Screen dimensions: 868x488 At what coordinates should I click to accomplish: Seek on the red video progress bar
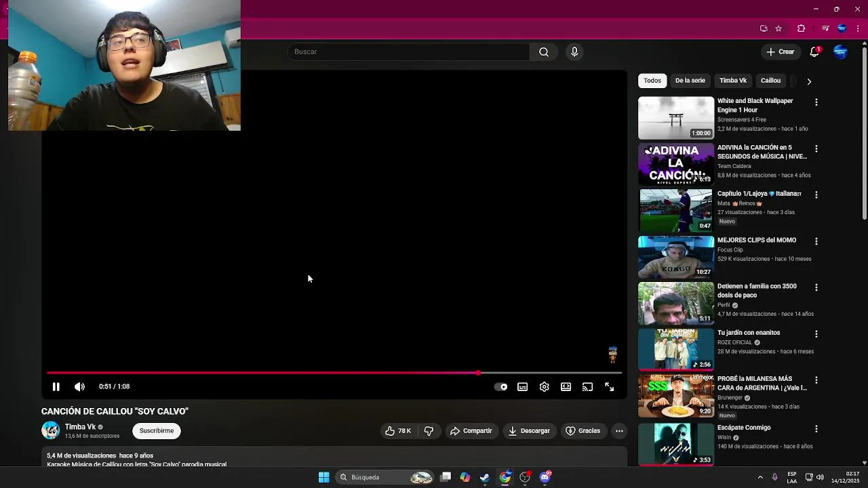334,373
